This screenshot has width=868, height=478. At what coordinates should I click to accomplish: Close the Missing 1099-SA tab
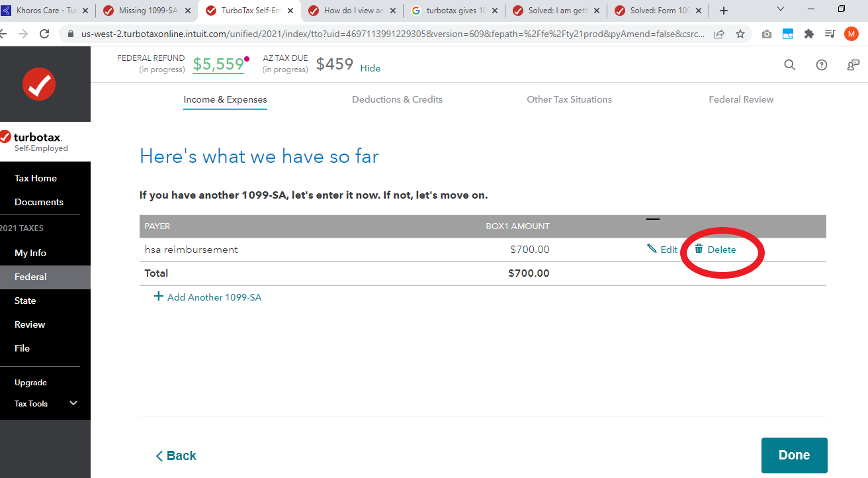coord(188,11)
